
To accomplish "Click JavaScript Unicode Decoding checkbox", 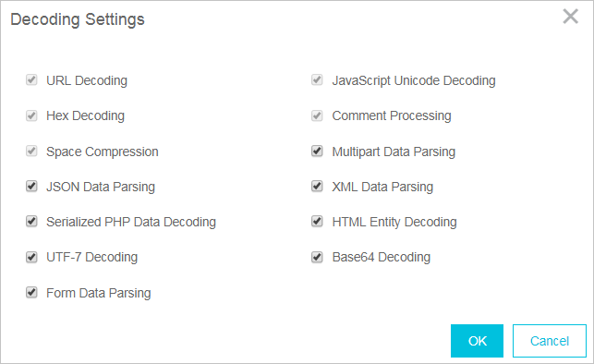I will (x=317, y=80).
